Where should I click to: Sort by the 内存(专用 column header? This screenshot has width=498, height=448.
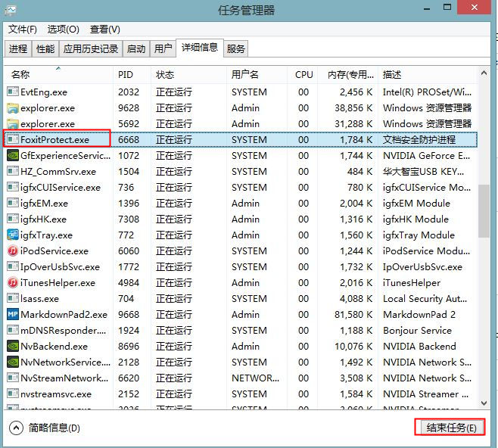tap(348, 74)
